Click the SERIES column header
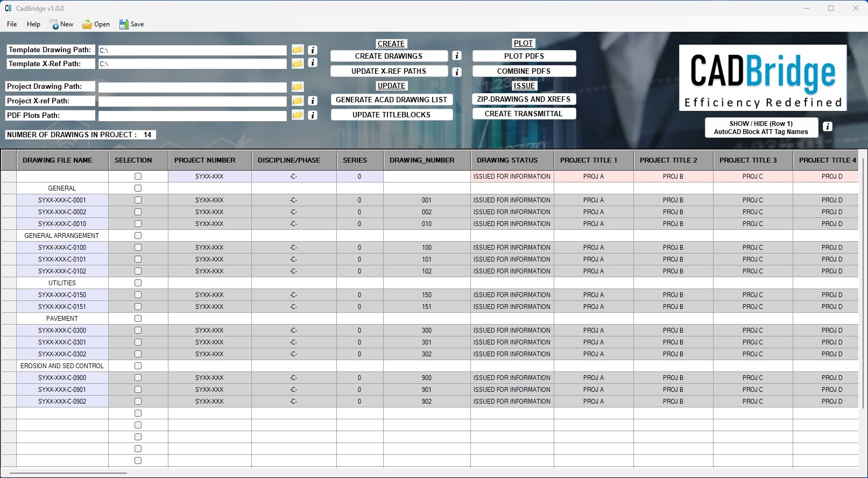Viewport: 868px width, 478px height. (360, 160)
